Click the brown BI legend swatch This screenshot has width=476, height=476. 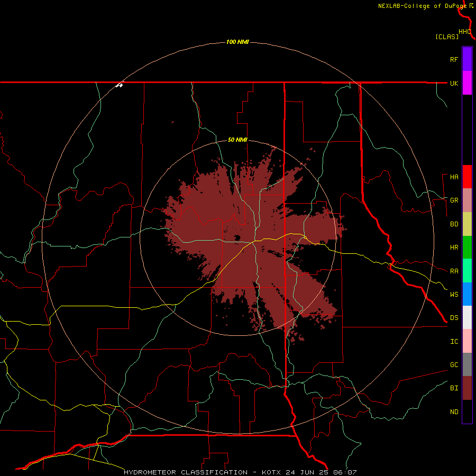pyautogui.click(x=467, y=388)
